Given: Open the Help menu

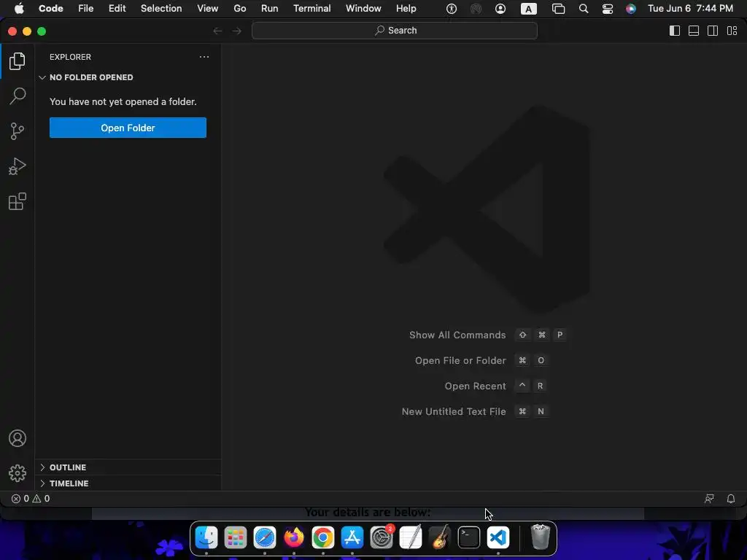Looking at the screenshot, I should pyautogui.click(x=406, y=9).
